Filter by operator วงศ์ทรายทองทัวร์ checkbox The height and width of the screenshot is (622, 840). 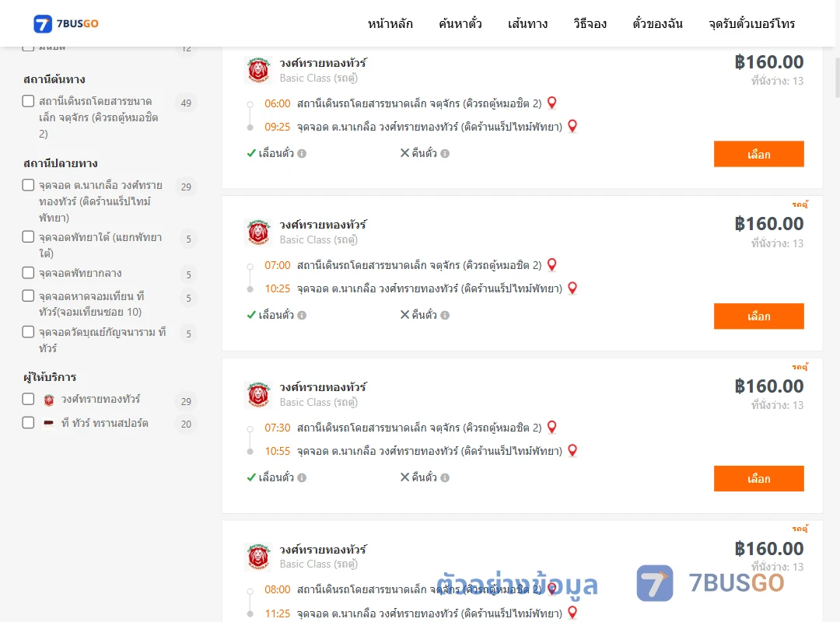pos(29,399)
